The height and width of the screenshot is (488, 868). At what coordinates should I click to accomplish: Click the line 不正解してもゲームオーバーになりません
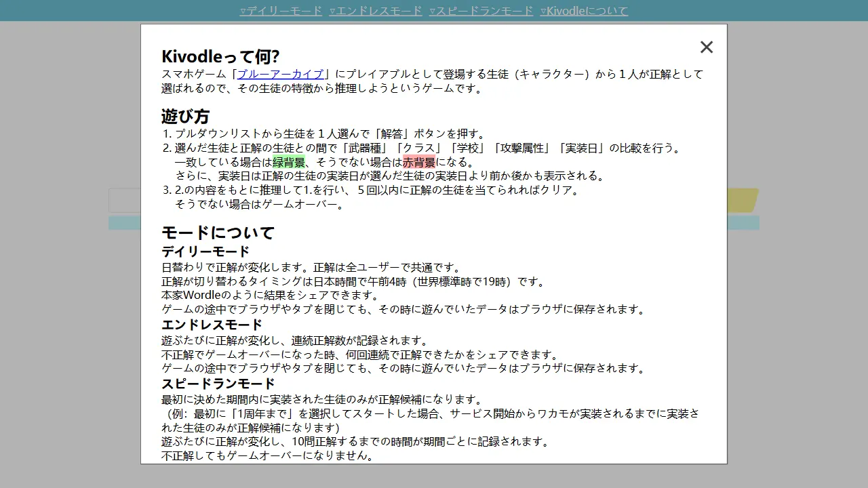268,455
